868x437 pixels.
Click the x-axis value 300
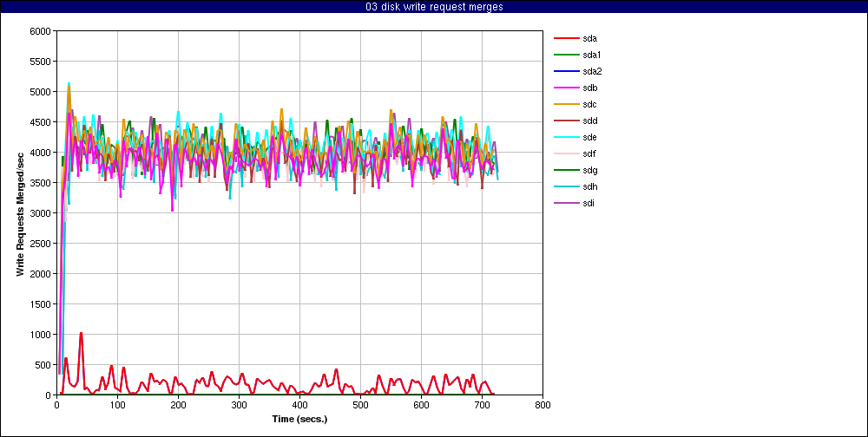(x=239, y=405)
